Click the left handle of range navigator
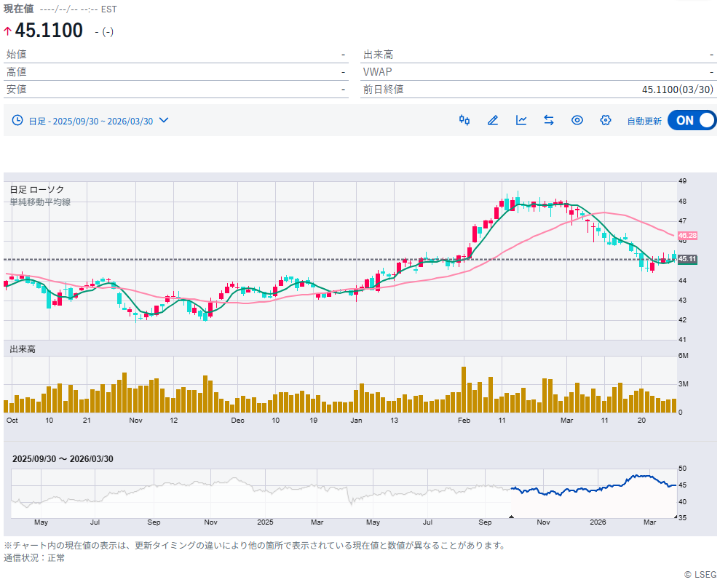 tap(511, 517)
